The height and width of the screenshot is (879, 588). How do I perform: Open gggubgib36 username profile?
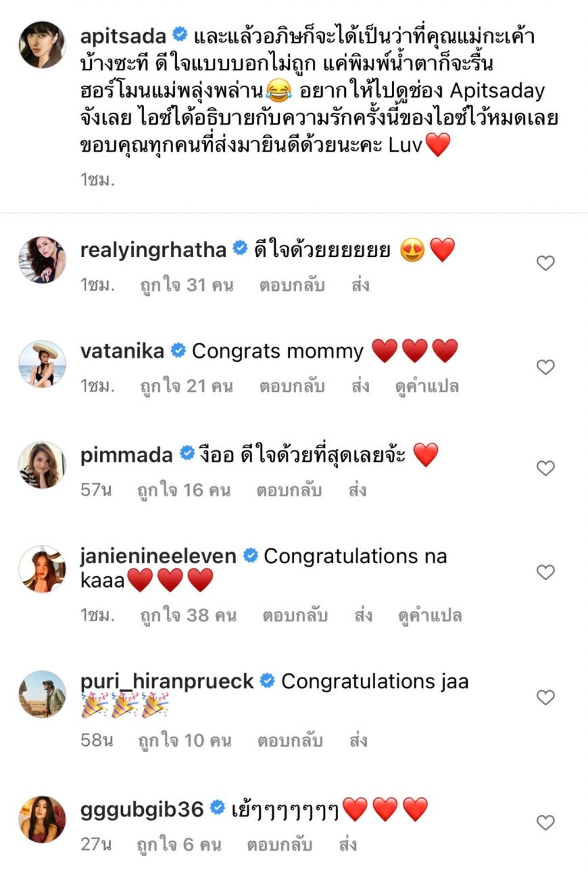(x=142, y=809)
